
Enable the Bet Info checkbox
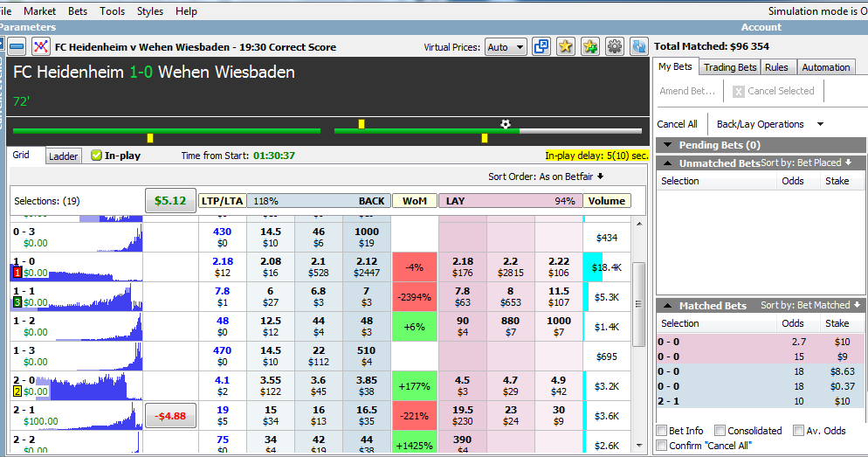pos(662,431)
